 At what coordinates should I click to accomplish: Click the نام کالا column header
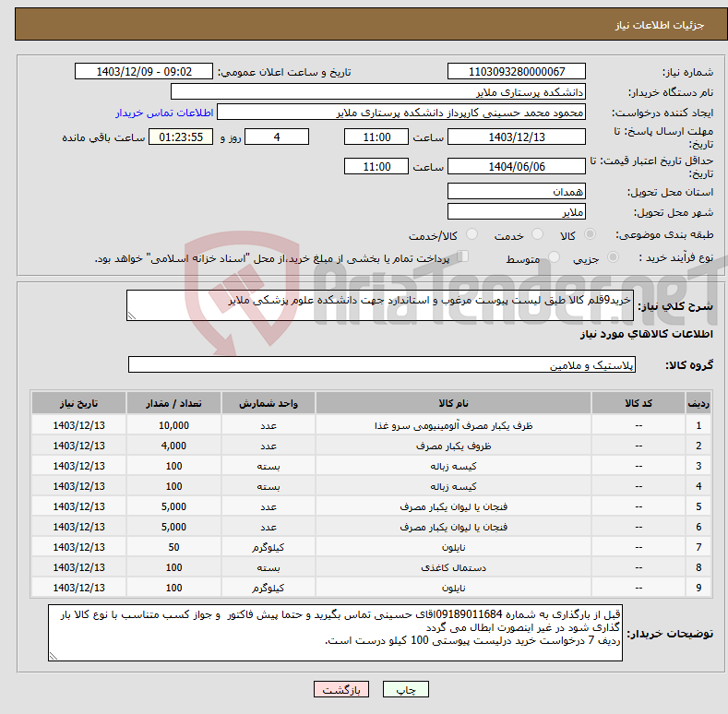coord(453,403)
